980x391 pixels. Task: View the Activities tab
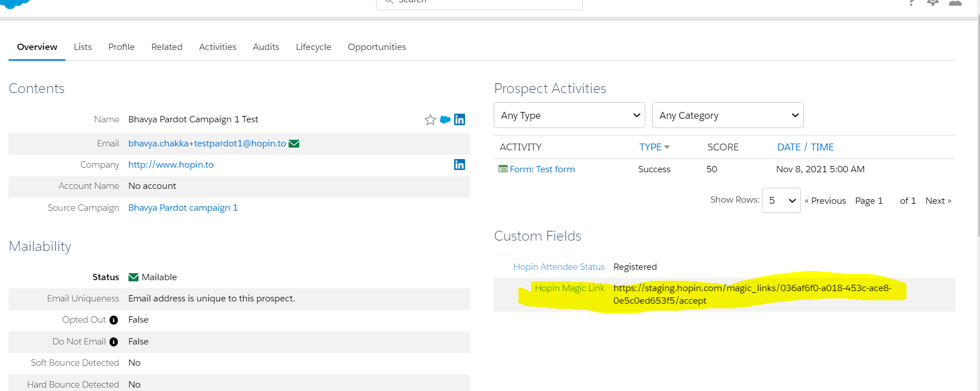tap(218, 47)
